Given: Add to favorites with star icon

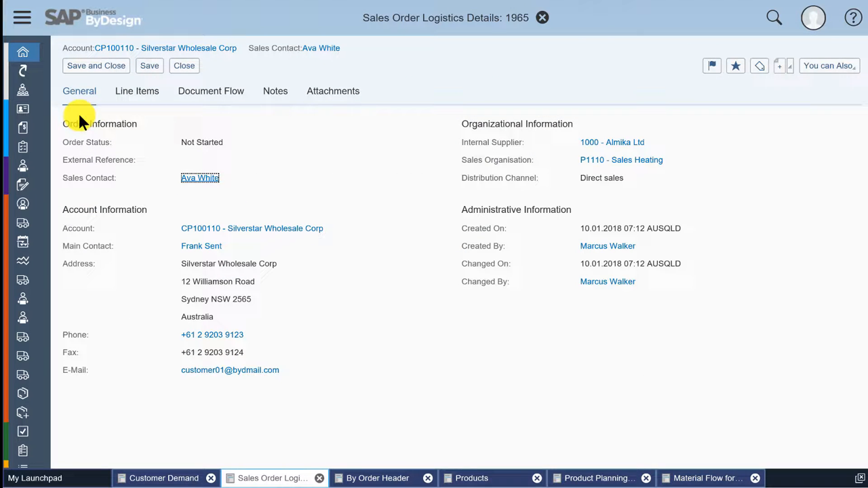Looking at the screenshot, I should click(x=736, y=66).
